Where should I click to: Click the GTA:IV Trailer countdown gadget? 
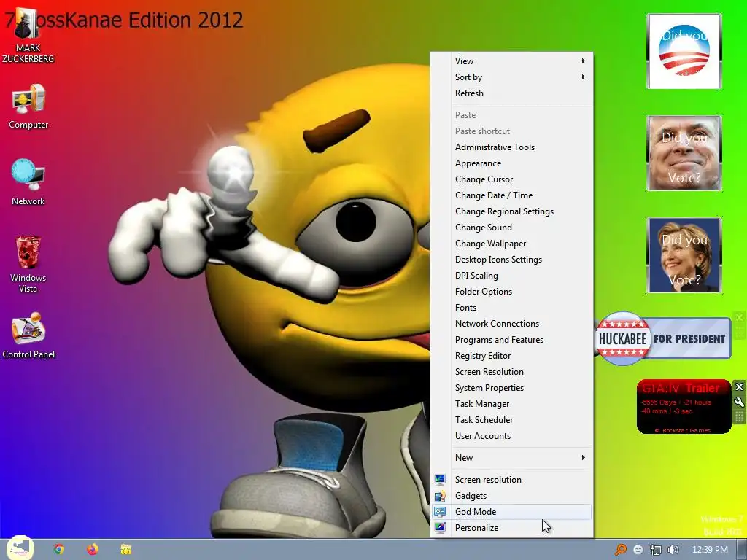tap(684, 407)
